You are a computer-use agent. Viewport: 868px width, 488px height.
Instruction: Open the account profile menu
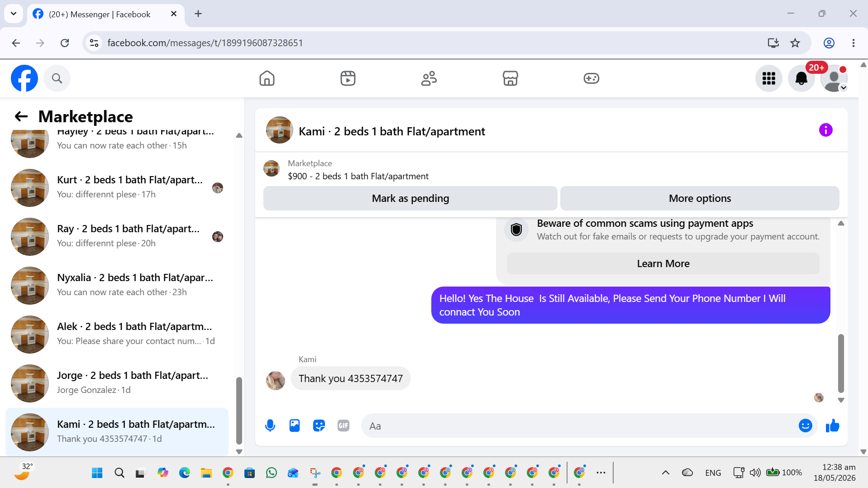pos(834,78)
